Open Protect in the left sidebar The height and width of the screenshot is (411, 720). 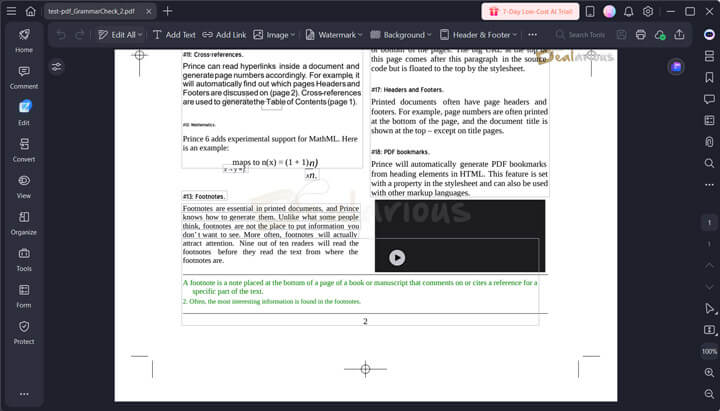point(24,332)
